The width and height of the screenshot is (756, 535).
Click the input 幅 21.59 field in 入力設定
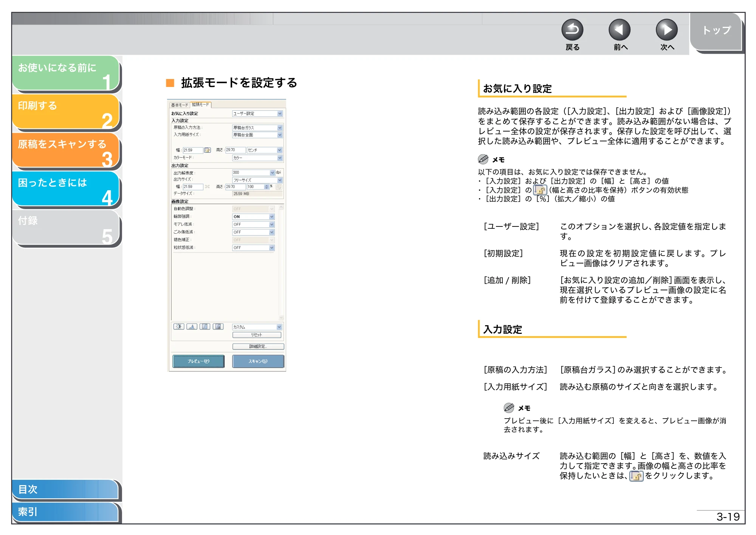point(193,150)
